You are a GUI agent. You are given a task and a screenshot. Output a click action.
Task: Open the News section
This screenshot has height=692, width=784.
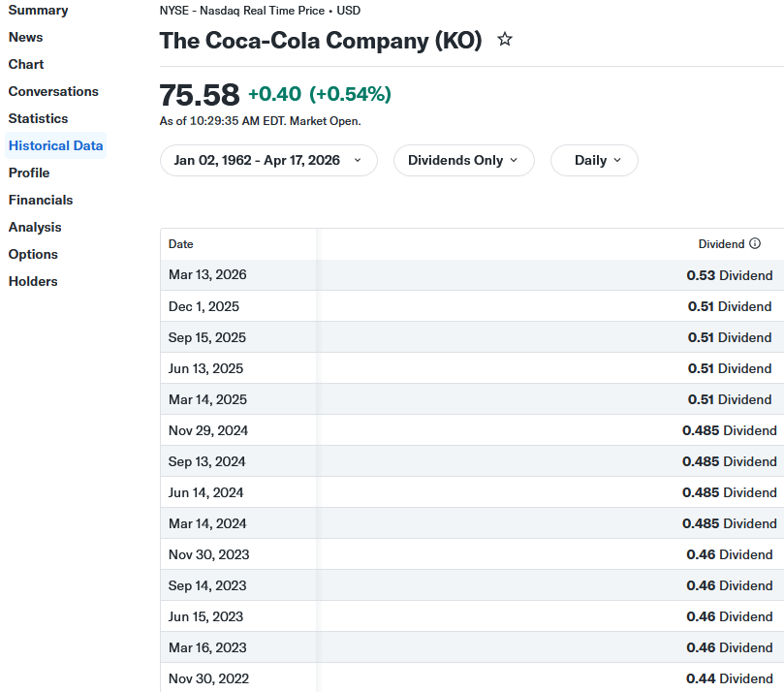(x=25, y=37)
